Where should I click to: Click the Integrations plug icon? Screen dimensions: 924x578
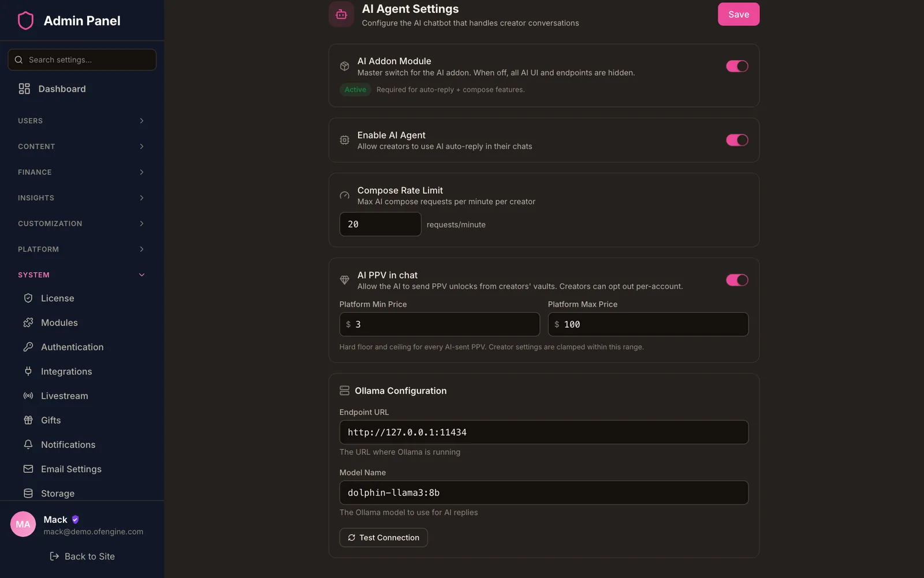[x=28, y=371]
